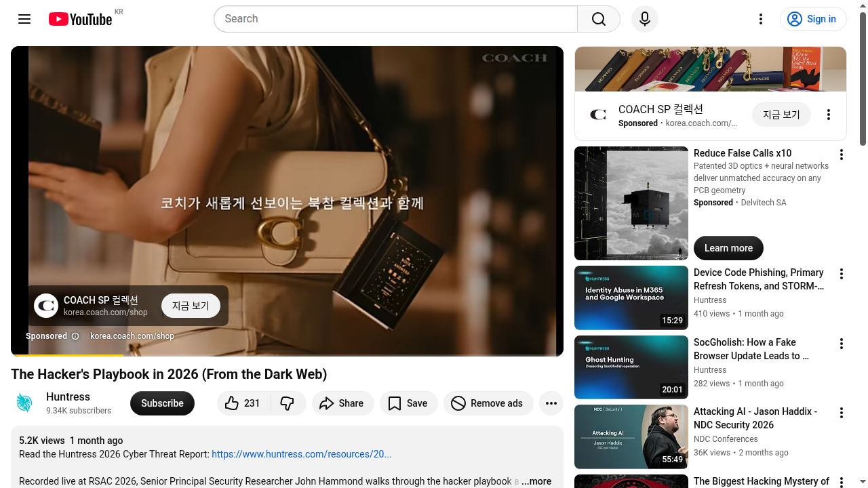This screenshot has height=488, width=868.
Task: Open Device Code Phishing video title
Action: pyautogui.click(x=759, y=279)
